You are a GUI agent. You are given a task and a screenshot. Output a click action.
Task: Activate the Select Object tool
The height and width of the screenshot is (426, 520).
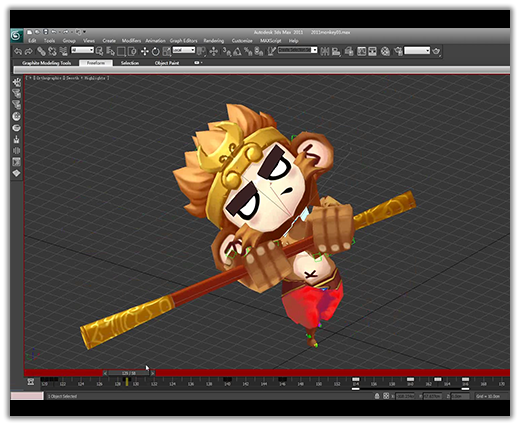(99, 51)
